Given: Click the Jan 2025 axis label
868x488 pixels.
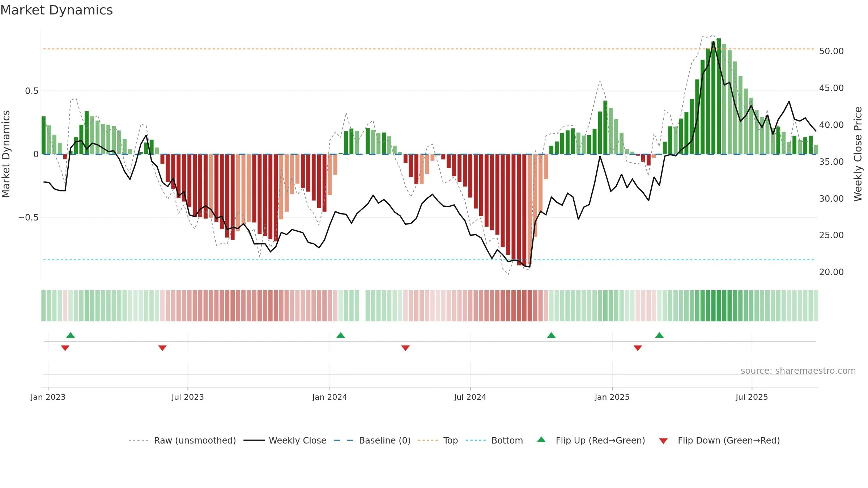Looking at the screenshot, I should click(612, 397).
